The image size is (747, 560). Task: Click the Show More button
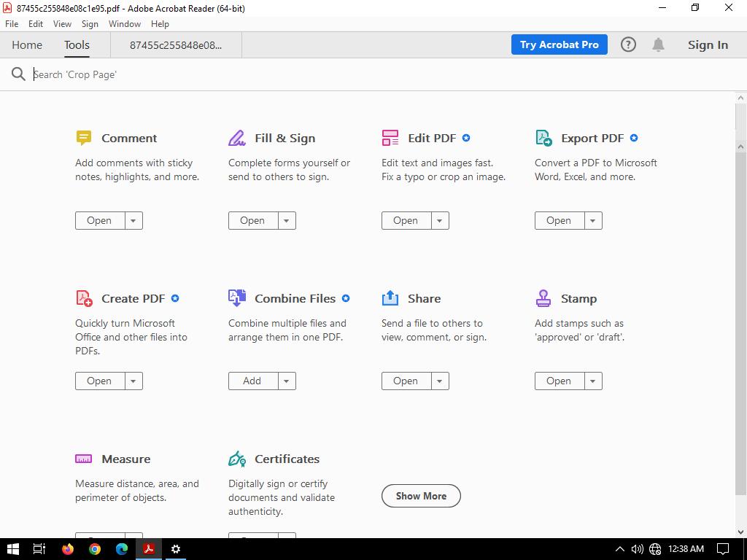pos(421,496)
